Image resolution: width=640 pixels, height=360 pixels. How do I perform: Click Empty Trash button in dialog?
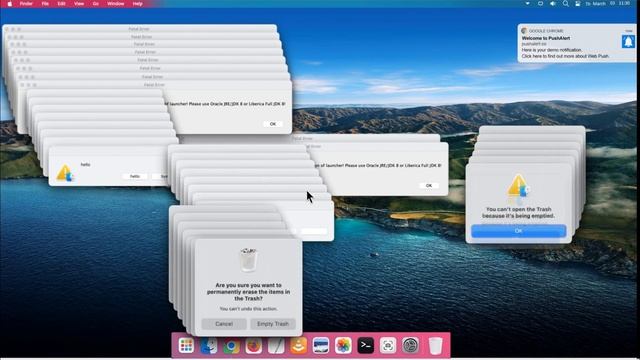coord(273,324)
